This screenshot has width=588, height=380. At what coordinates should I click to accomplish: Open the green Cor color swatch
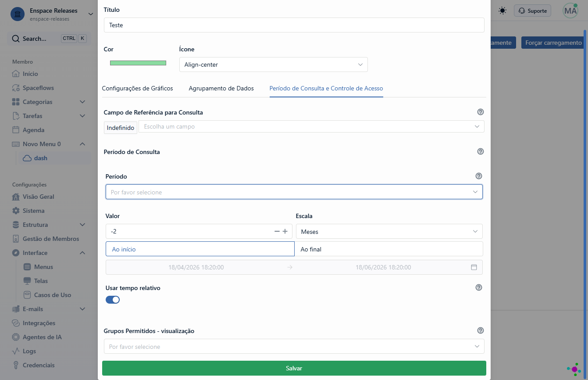click(138, 63)
